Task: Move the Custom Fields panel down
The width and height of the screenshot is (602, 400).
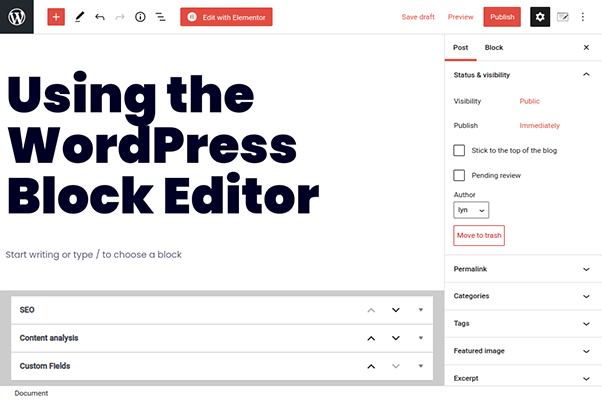Action: point(396,366)
